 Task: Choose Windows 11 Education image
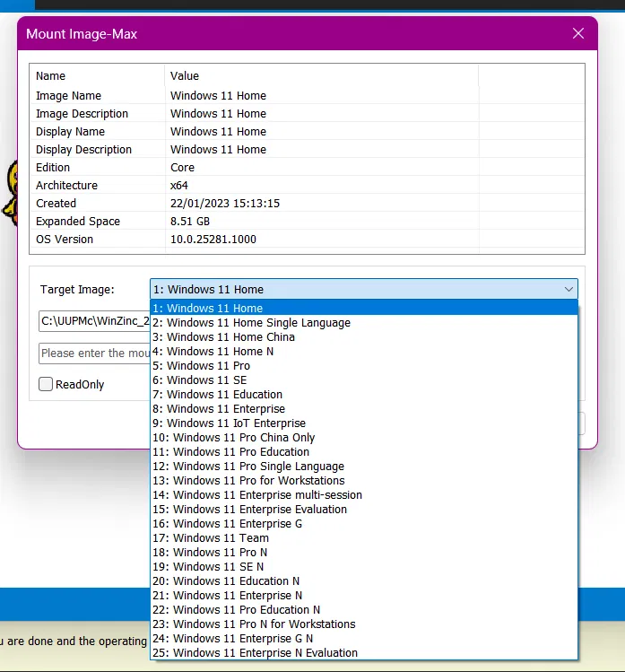(364, 394)
